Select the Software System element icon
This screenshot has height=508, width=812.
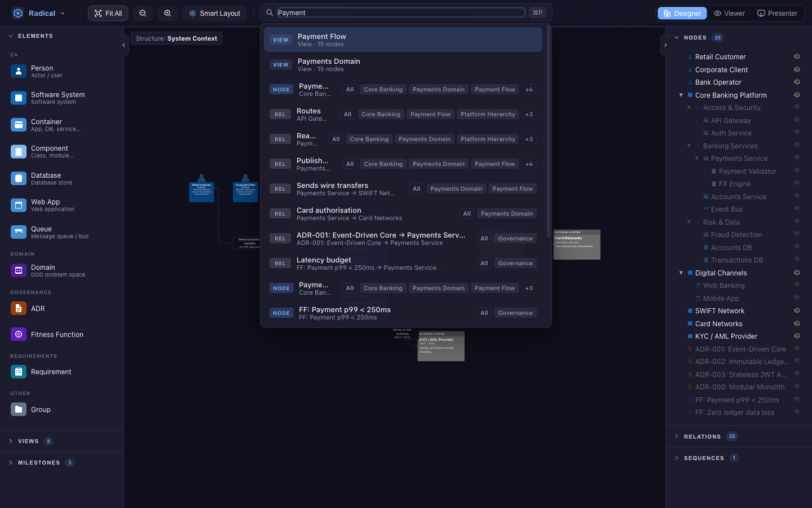[x=19, y=98]
